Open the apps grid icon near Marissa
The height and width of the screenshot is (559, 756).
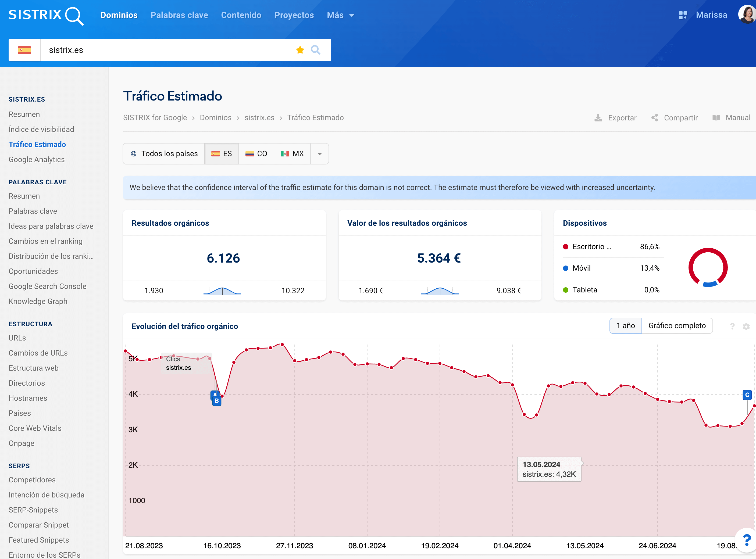pos(683,15)
